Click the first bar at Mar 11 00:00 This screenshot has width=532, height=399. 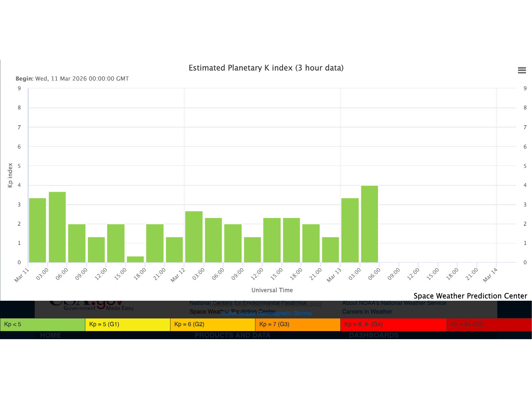coord(37,230)
